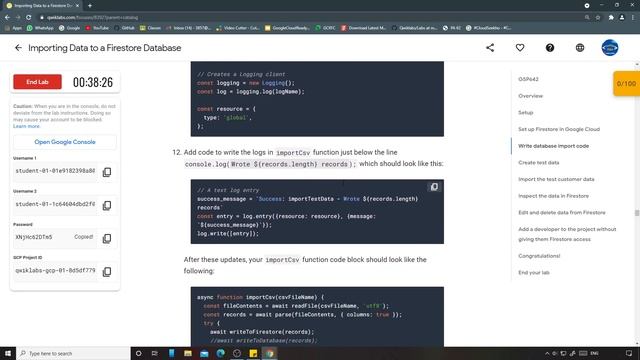This screenshot has height=360, width=640.
Task: Open the Classes bookmark
Action: click(x=150, y=28)
